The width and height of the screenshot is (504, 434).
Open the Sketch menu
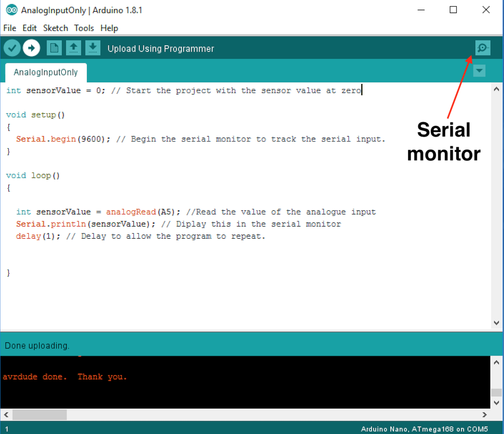point(55,28)
